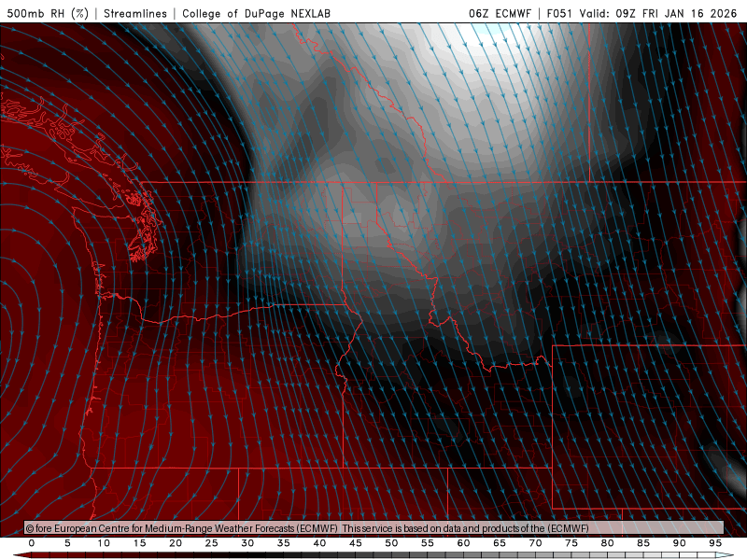Screen dimensions: 747x560
Task: Click the 'Valid: 09Z FRI JAN 16 2026' text
Action: tap(658, 13)
